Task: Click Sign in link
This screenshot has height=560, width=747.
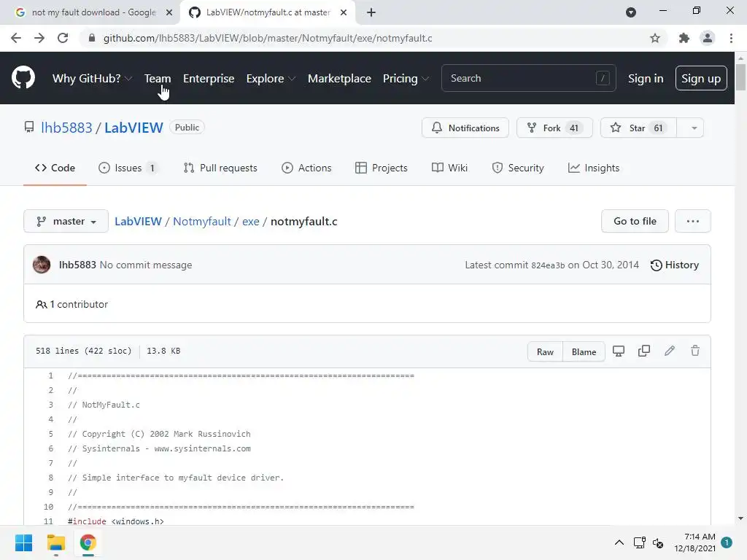Action: (646, 79)
